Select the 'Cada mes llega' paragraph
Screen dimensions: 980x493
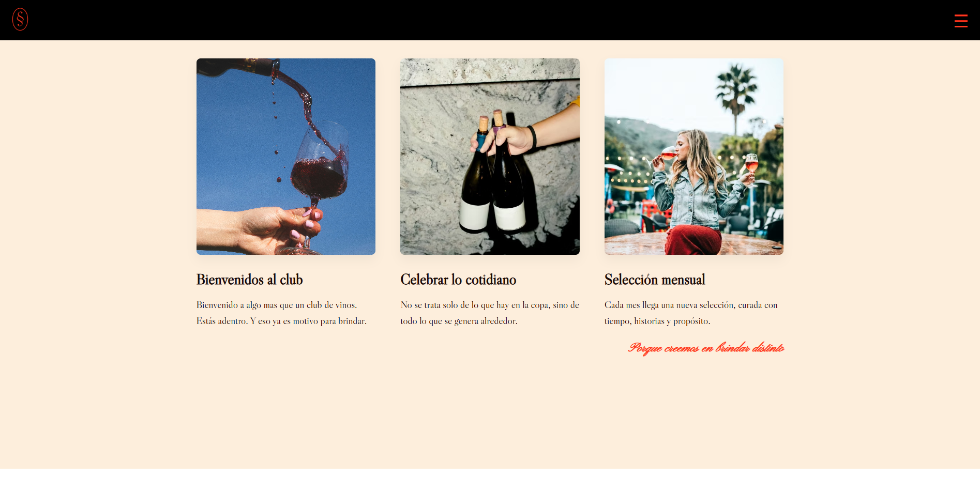click(691, 313)
